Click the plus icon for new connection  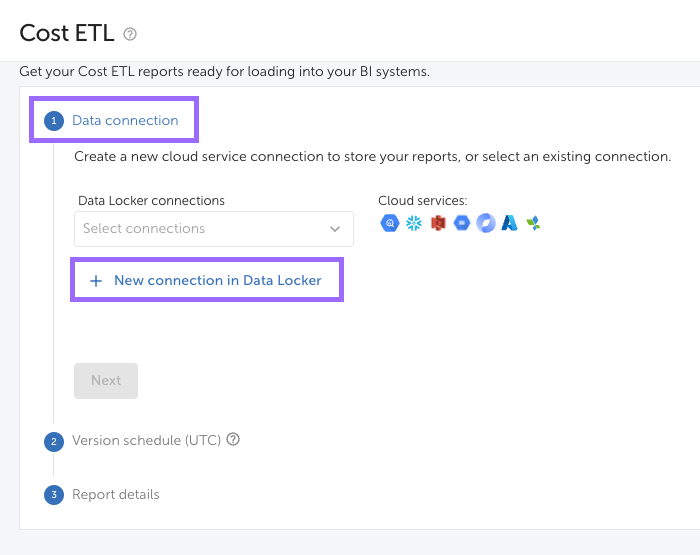click(x=96, y=281)
